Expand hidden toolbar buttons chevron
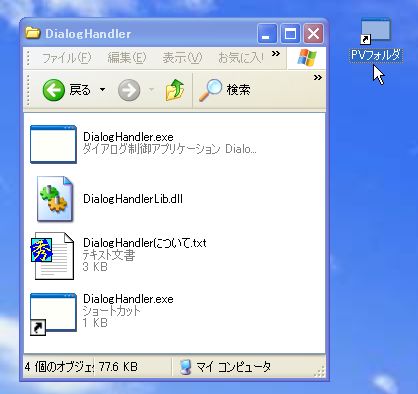The image size is (418, 394). pyautogui.click(x=318, y=78)
